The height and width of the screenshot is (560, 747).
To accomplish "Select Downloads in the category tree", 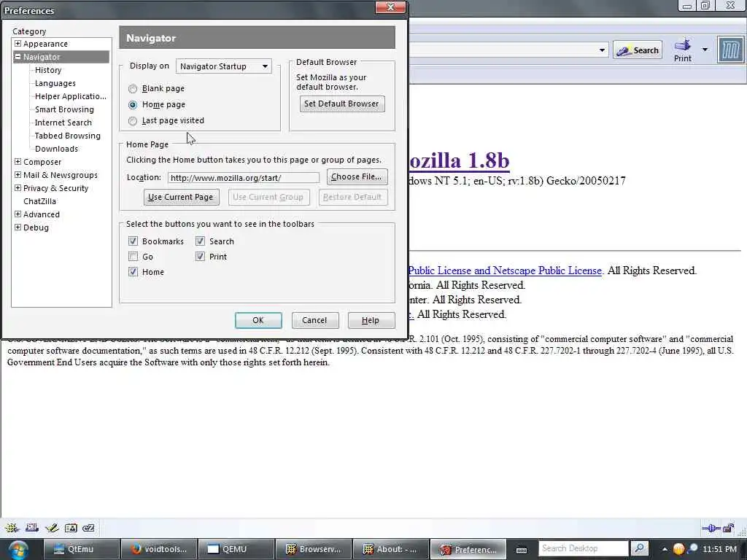I will [56, 149].
